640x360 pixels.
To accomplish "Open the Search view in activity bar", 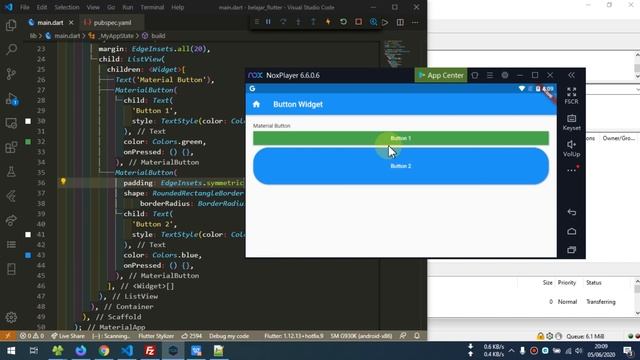I will 11,49.
